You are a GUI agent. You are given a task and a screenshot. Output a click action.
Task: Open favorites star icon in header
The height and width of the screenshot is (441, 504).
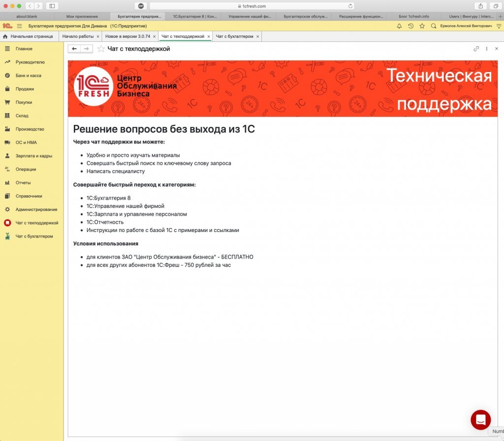point(422,26)
